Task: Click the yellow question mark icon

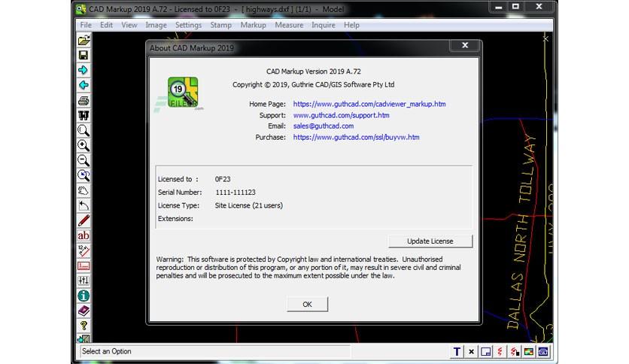Action: click(x=84, y=326)
